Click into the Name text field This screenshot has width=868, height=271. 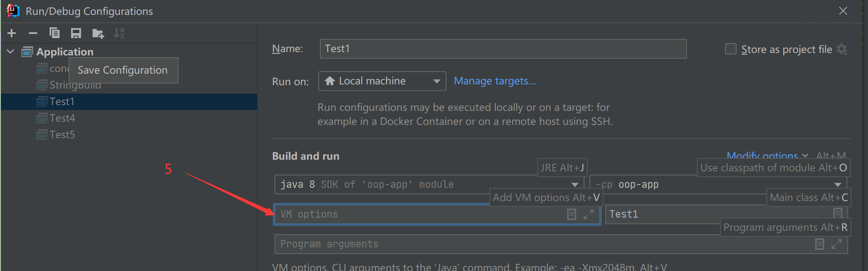[503, 49]
